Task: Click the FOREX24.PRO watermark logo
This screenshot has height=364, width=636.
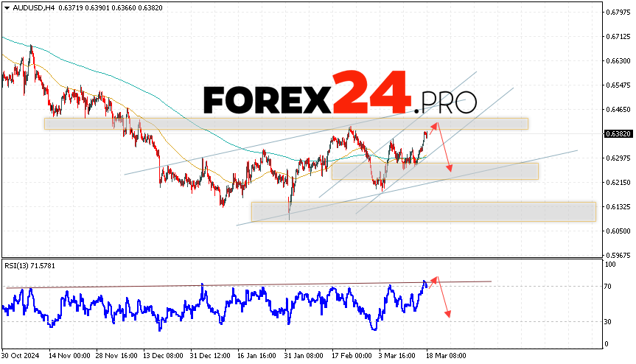Action: point(340,94)
